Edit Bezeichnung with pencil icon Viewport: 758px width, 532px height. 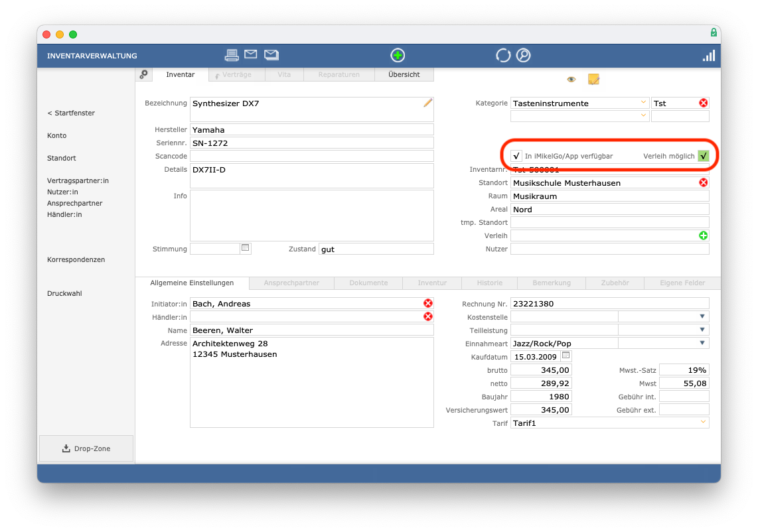click(x=428, y=103)
